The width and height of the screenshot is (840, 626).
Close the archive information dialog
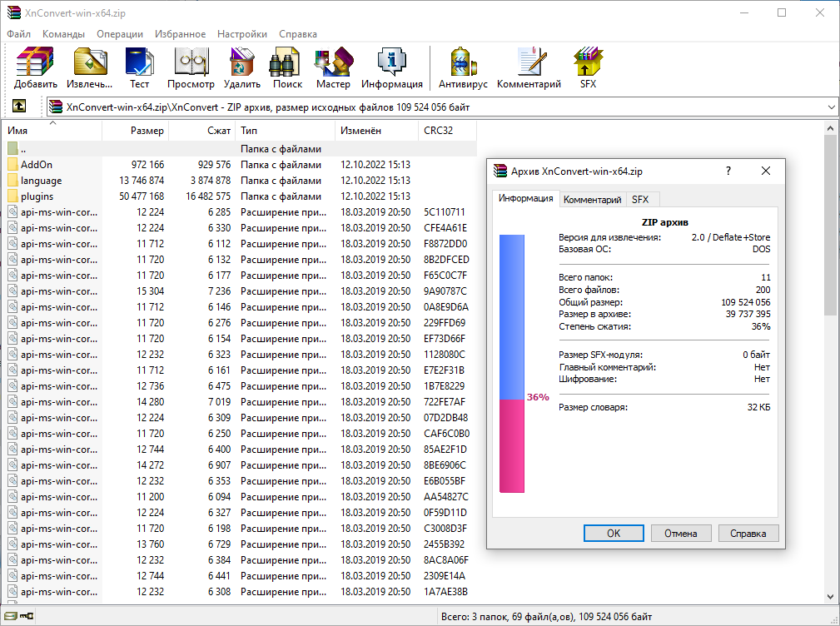(766, 171)
